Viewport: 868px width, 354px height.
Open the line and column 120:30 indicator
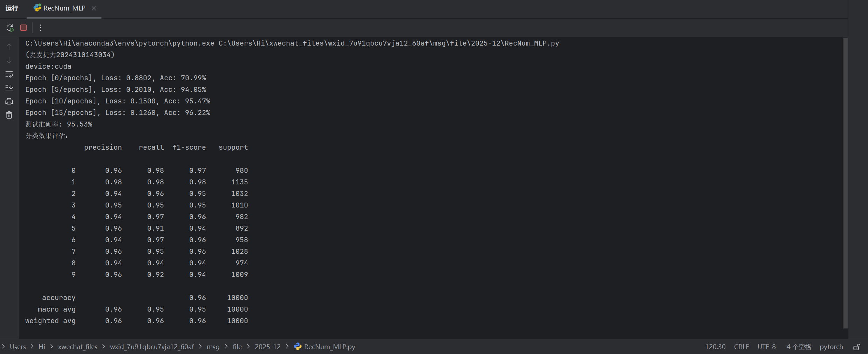pyautogui.click(x=715, y=347)
